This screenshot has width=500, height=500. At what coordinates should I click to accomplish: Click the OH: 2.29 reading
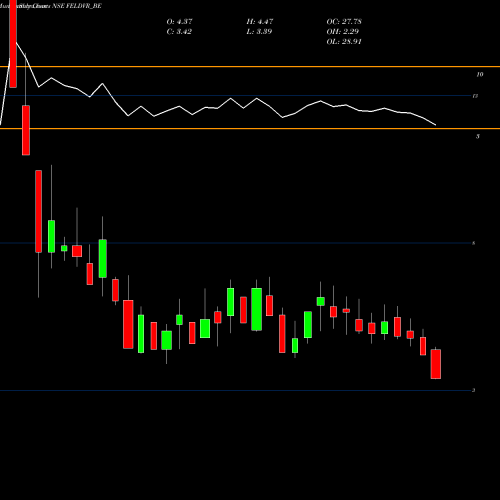pos(343,32)
